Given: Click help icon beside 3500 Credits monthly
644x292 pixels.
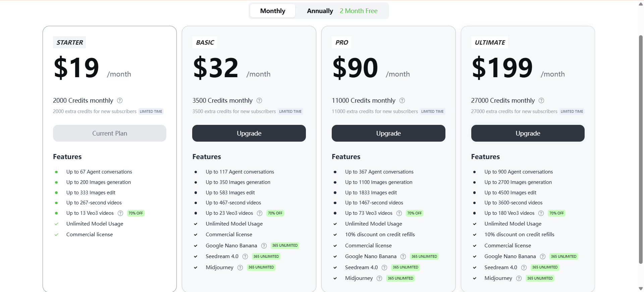Looking at the screenshot, I should tap(259, 100).
